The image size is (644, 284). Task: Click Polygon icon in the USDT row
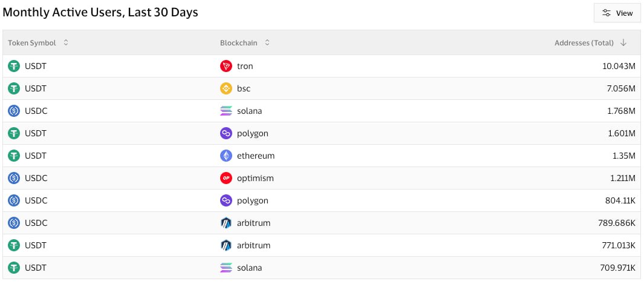[x=226, y=133]
